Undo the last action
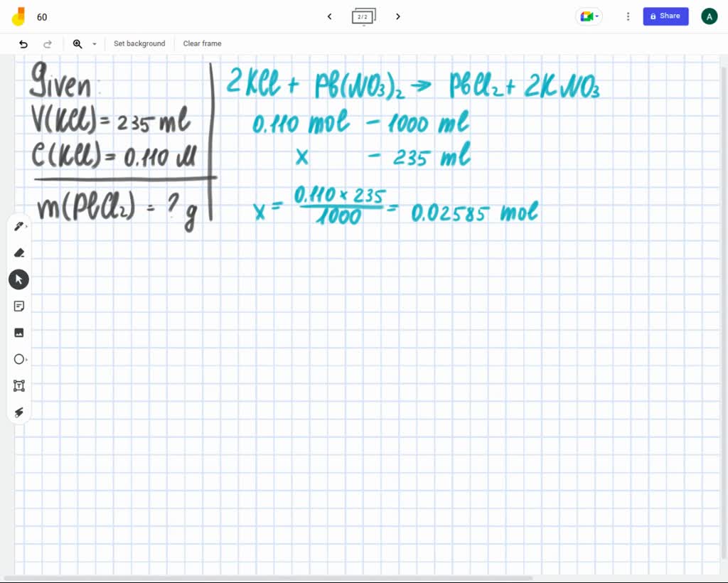Viewport: 728px width, 583px height. click(x=23, y=44)
